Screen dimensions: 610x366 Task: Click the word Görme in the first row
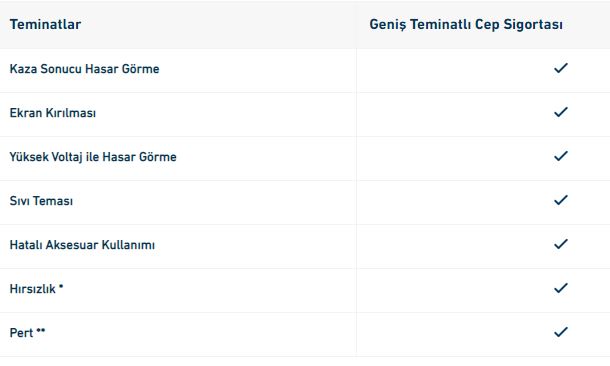pos(140,69)
